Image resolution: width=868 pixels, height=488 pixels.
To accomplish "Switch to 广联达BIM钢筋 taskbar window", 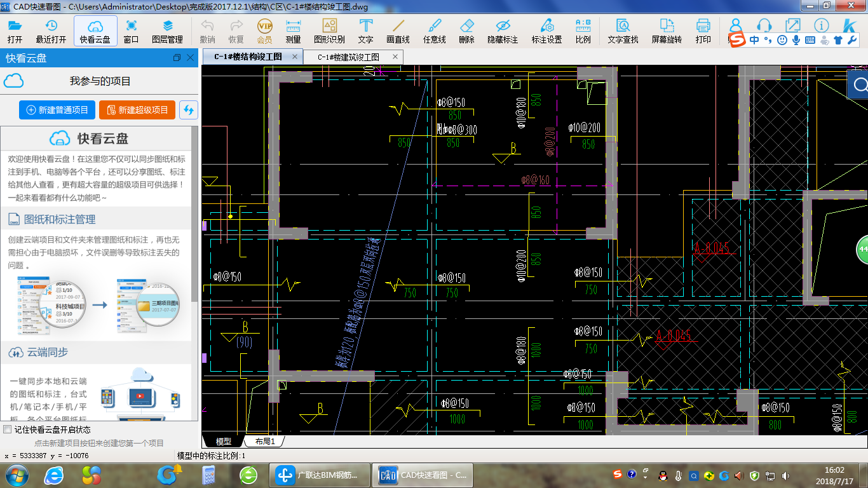I will (320, 475).
